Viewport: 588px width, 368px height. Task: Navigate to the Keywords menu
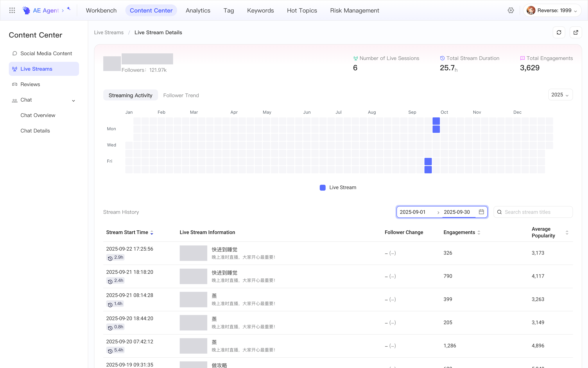click(x=260, y=10)
